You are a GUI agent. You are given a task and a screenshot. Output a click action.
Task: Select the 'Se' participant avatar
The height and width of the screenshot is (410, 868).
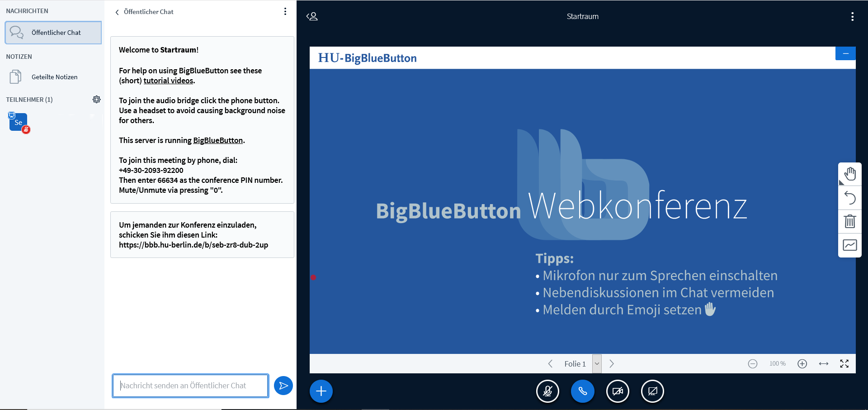tap(18, 122)
